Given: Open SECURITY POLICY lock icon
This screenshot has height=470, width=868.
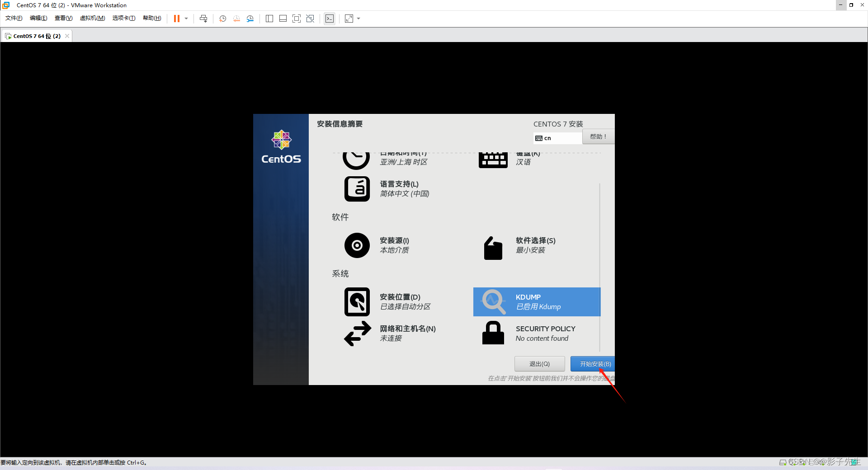Looking at the screenshot, I should coord(493,333).
